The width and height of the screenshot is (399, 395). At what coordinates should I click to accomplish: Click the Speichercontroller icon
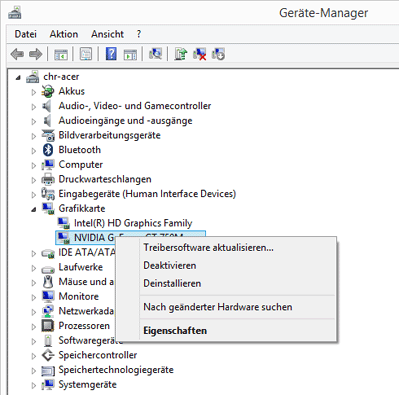coord(48,355)
